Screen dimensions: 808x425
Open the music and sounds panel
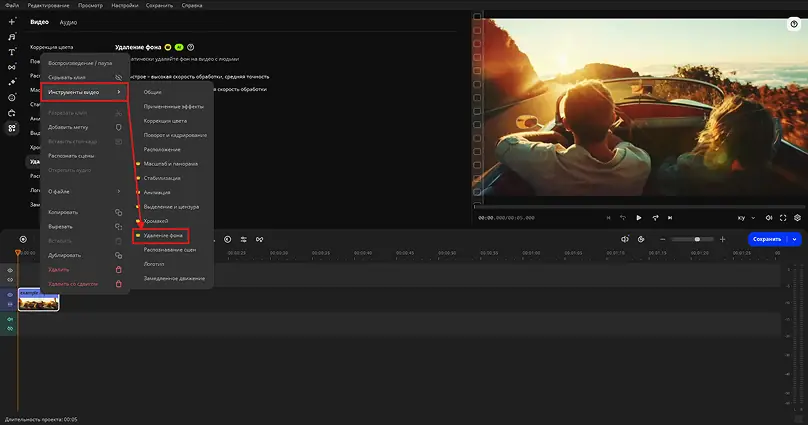pos(11,37)
